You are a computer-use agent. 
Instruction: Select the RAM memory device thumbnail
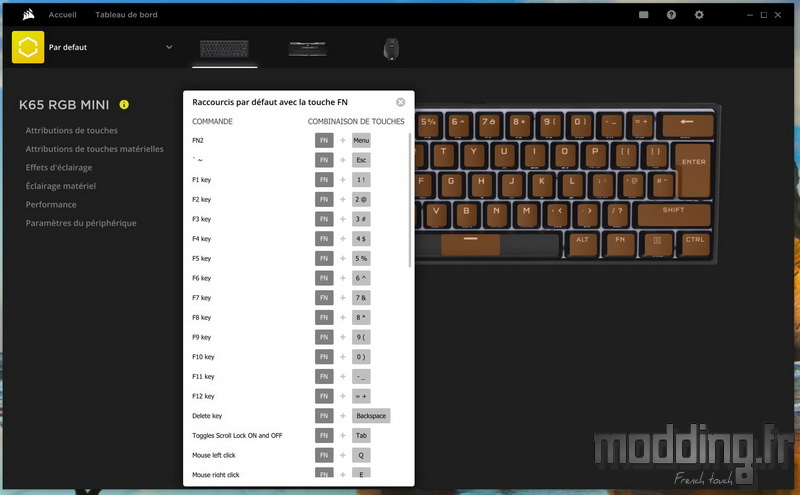point(308,49)
